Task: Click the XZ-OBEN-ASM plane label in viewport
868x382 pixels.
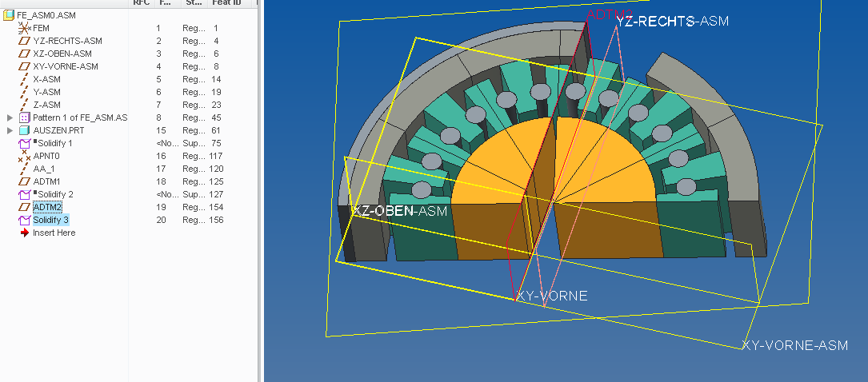Action: pyautogui.click(x=400, y=211)
